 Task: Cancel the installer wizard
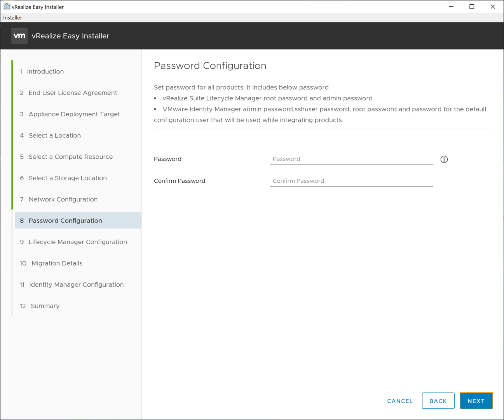pyautogui.click(x=400, y=401)
